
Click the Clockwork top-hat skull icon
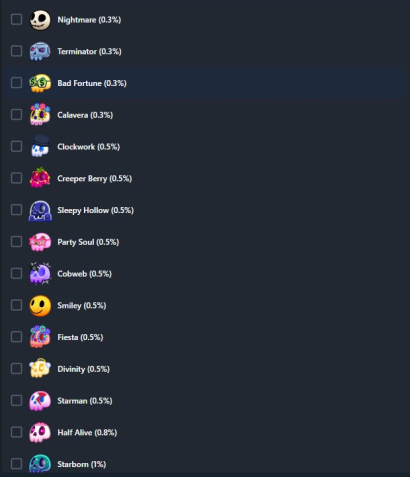[x=40, y=146]
